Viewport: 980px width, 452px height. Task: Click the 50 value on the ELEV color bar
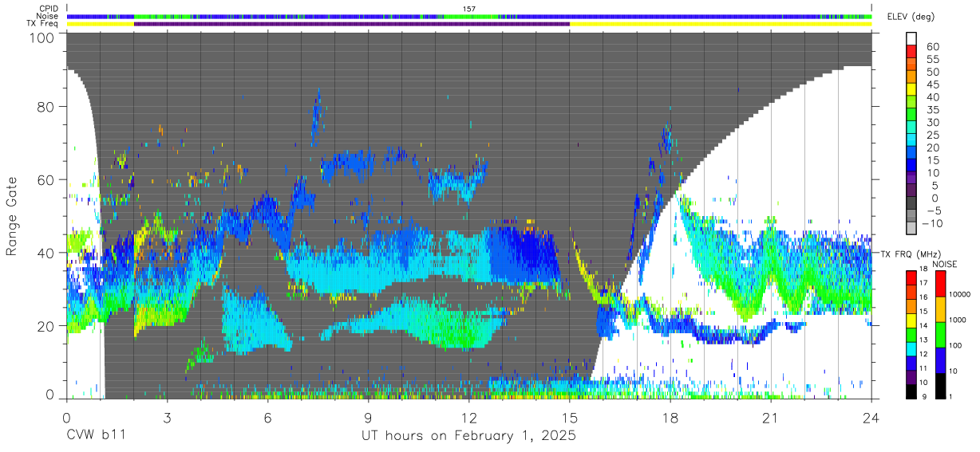pos(932,73)
